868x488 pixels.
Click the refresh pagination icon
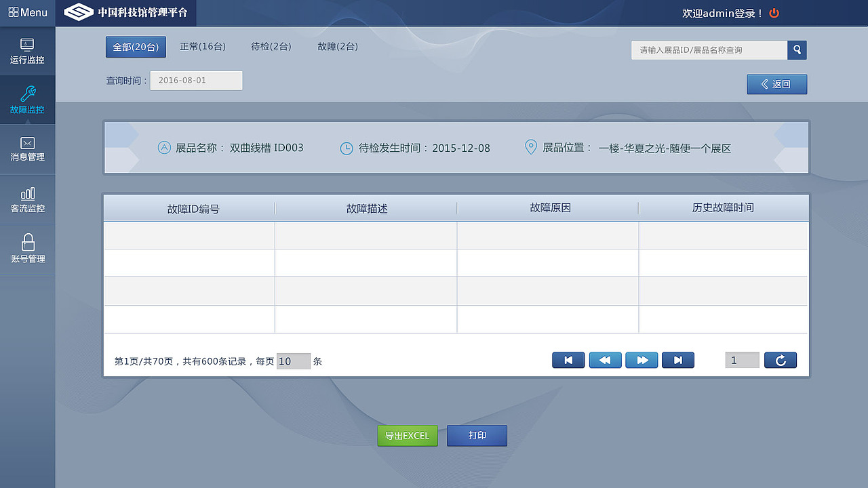pyautogui.click(x=780, y=360)
